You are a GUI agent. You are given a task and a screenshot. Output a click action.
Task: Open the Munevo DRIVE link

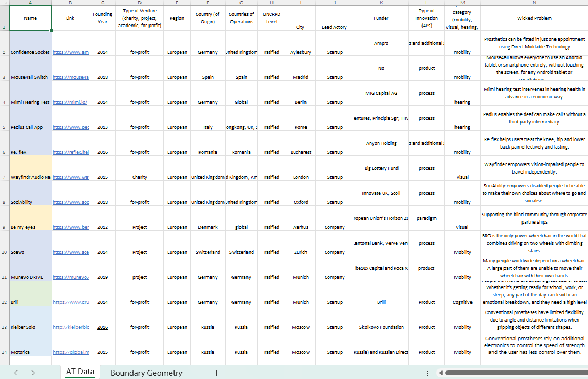[71, 277]
